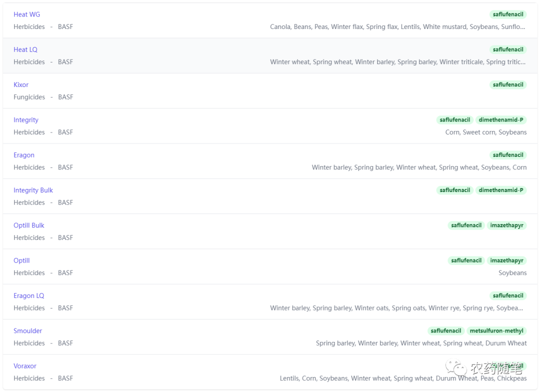Click saflufenacil tag in Optill Bulk row
Screen dimensions: 540x392
coord(466,225)
